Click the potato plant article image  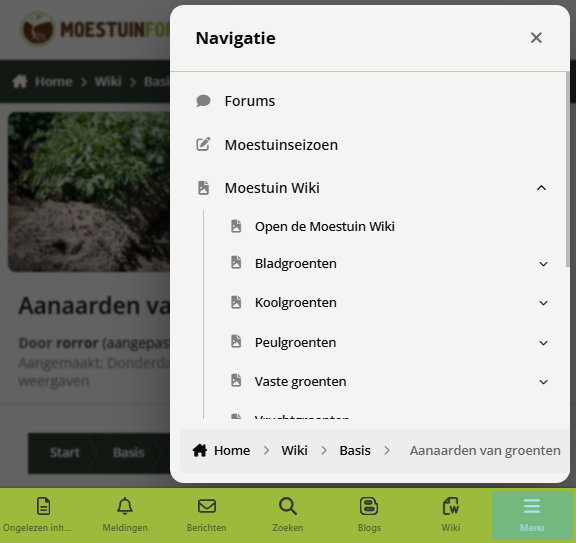[x=89, y=192]
